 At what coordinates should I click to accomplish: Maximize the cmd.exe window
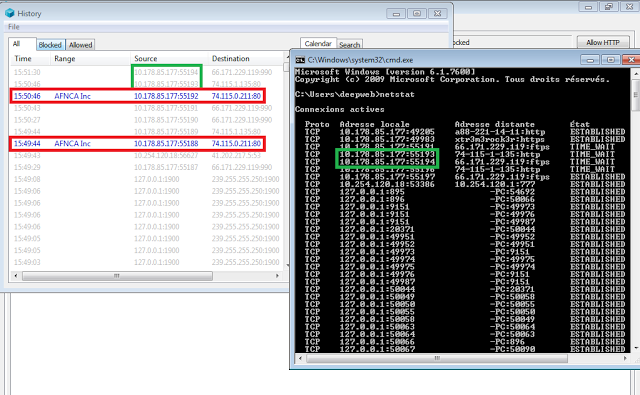[611, 60]
